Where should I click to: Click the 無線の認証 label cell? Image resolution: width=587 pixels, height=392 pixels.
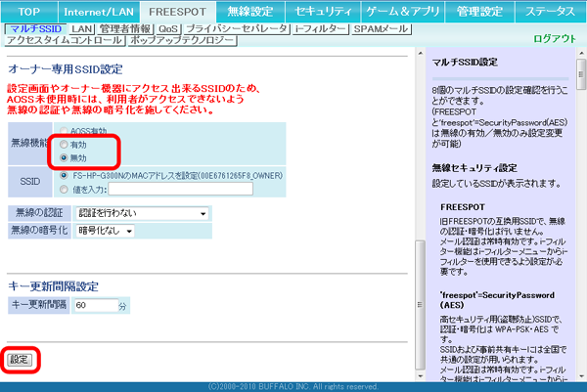[39, 213]
